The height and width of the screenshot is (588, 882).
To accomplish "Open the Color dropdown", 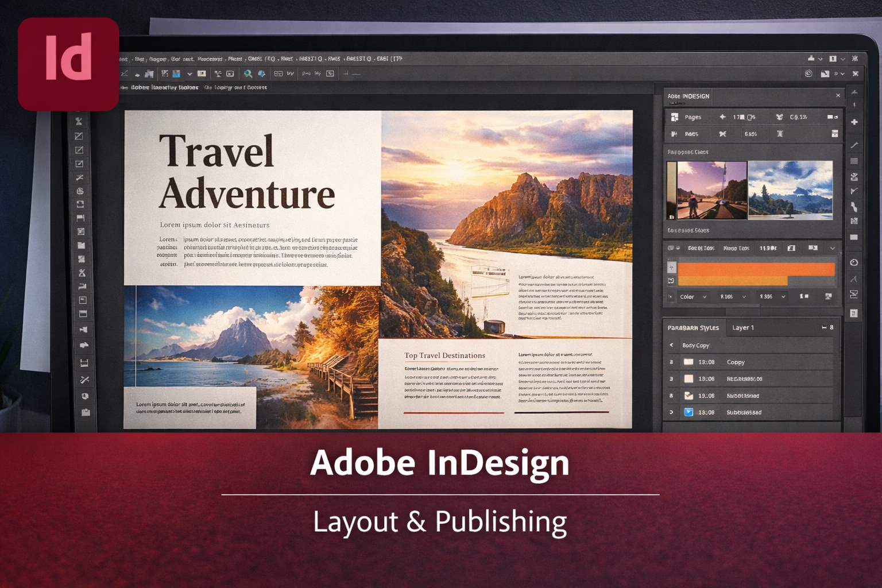I will click(693, 297).
